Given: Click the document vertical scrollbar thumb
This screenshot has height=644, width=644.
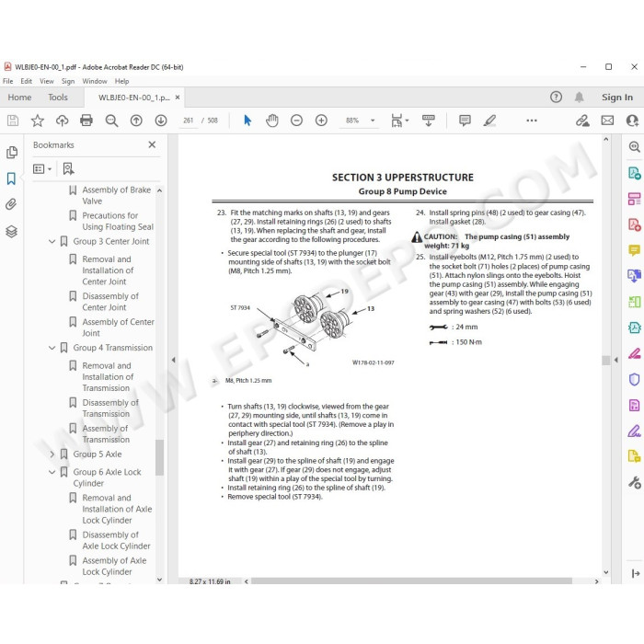Looking at the screenshot, I should (605, 361).
